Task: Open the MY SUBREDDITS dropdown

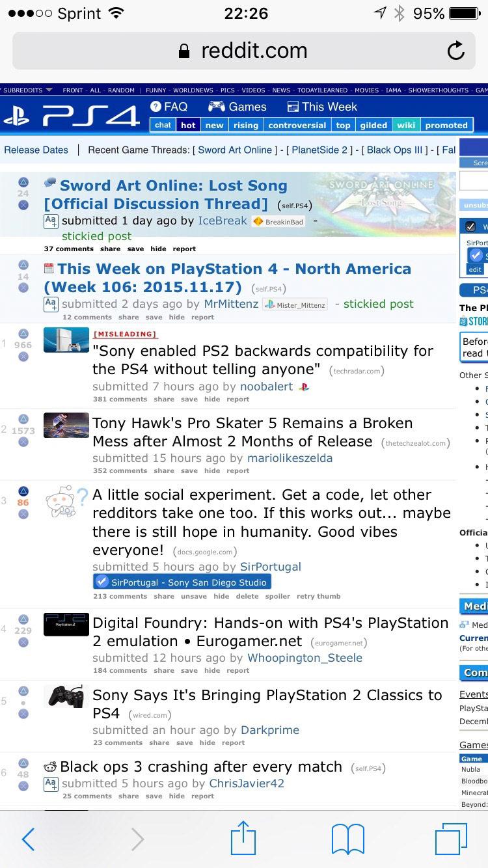Action: point(26,90)
